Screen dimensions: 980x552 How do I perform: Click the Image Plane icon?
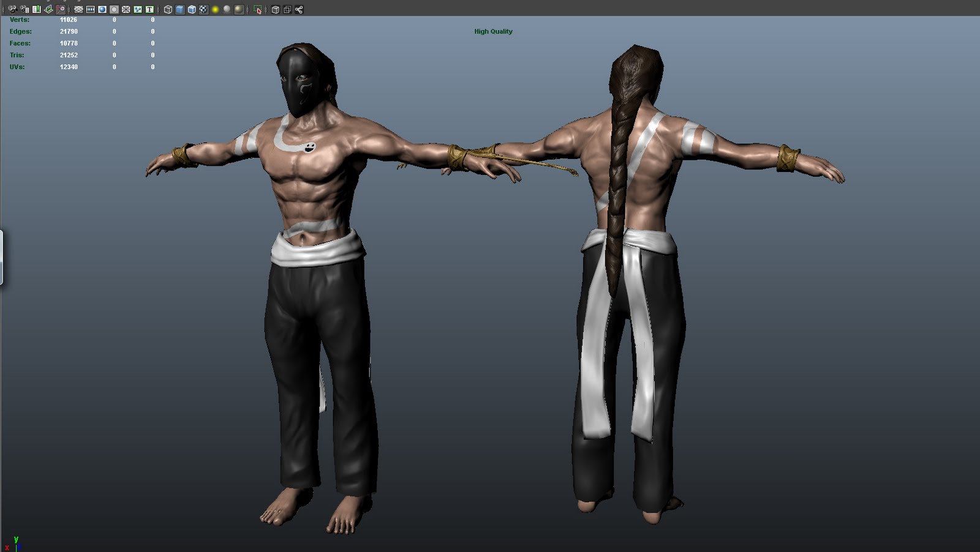(x=48, y=9)
